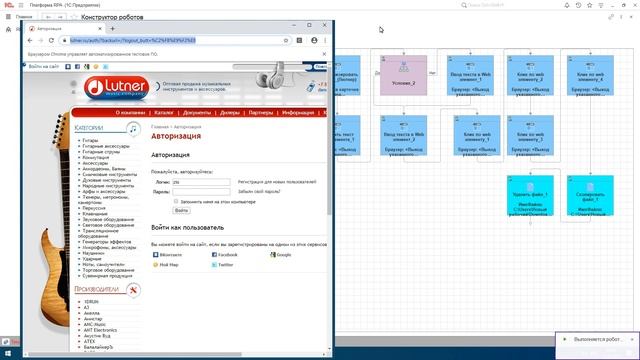640x360 pixels.
Task: Select the ANT Electronics manufacturer
Action: point(100,330)
